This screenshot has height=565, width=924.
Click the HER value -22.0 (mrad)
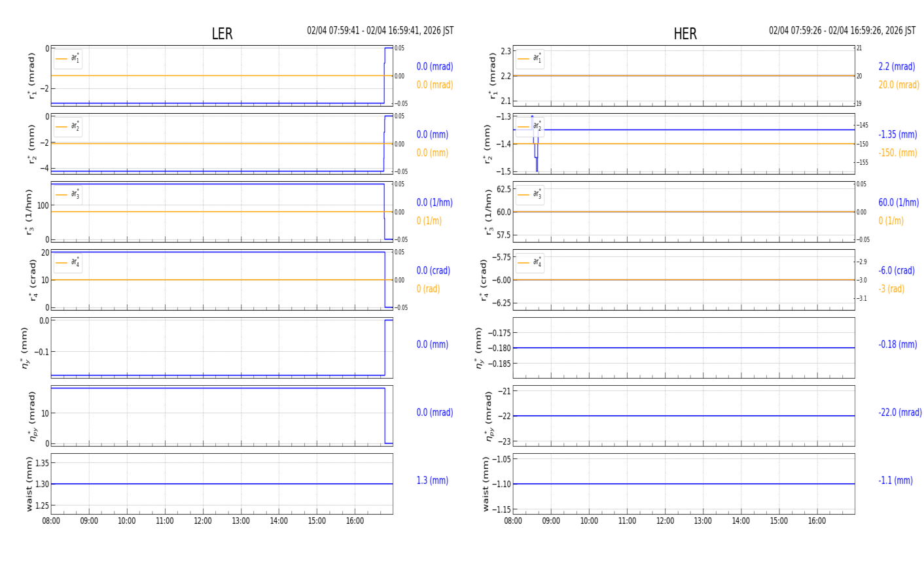[x=900, y=413]
